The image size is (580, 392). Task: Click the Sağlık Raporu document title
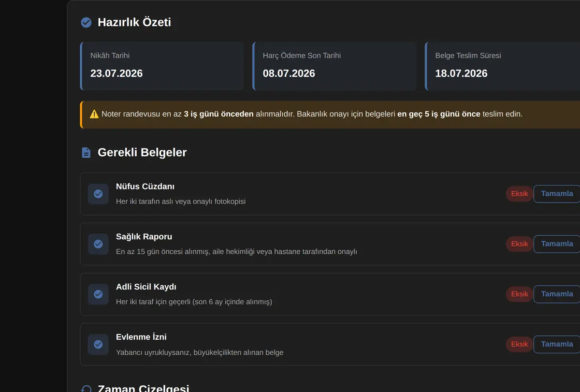144,237
